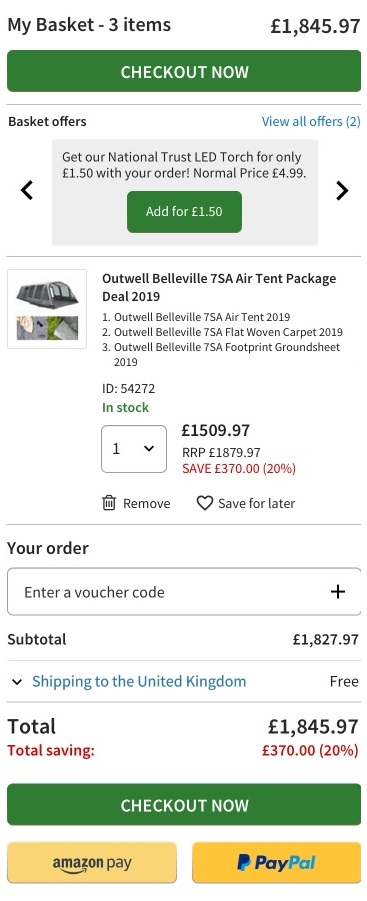Click the top Checkout Now button
This screenshot has width=367, height=901.
tap(184, 71)
